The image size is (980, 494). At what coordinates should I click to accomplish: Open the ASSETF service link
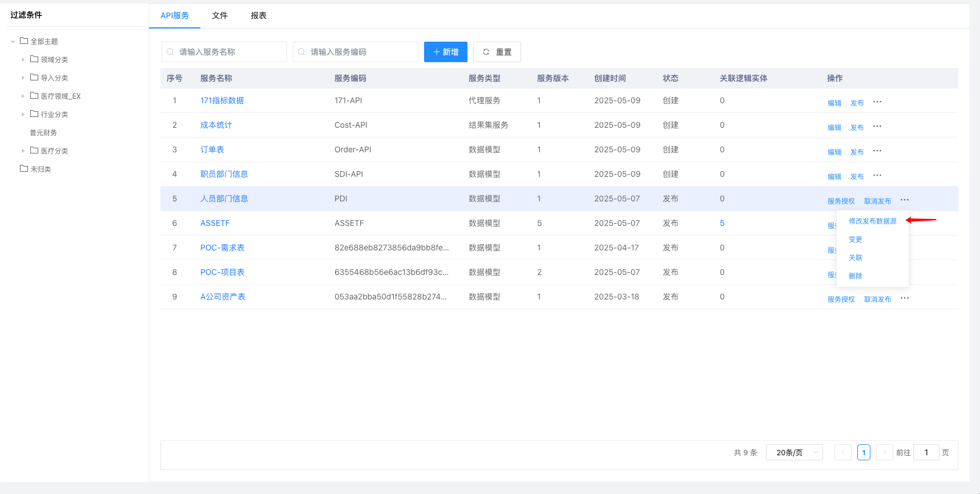point(215,223)
